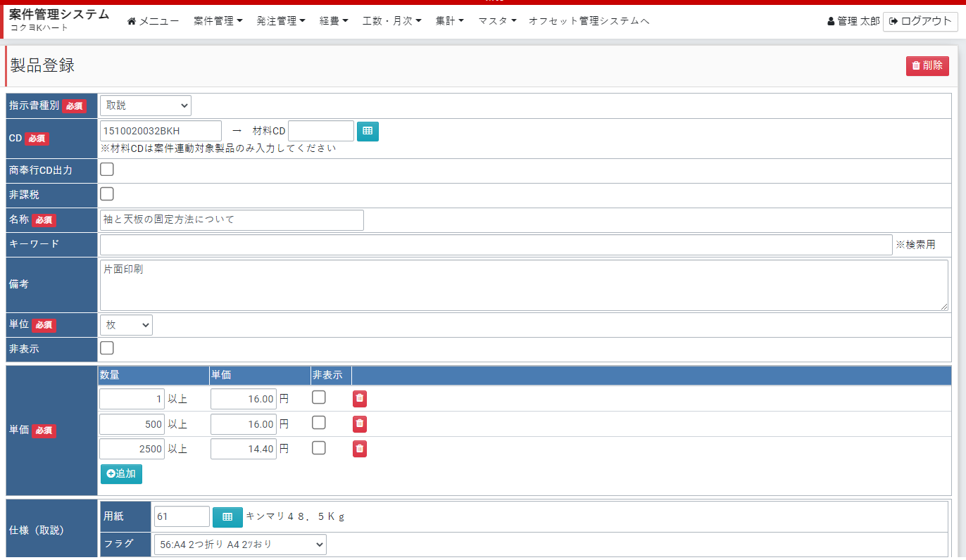Open the material CD lookup table icon

[368, 132]
